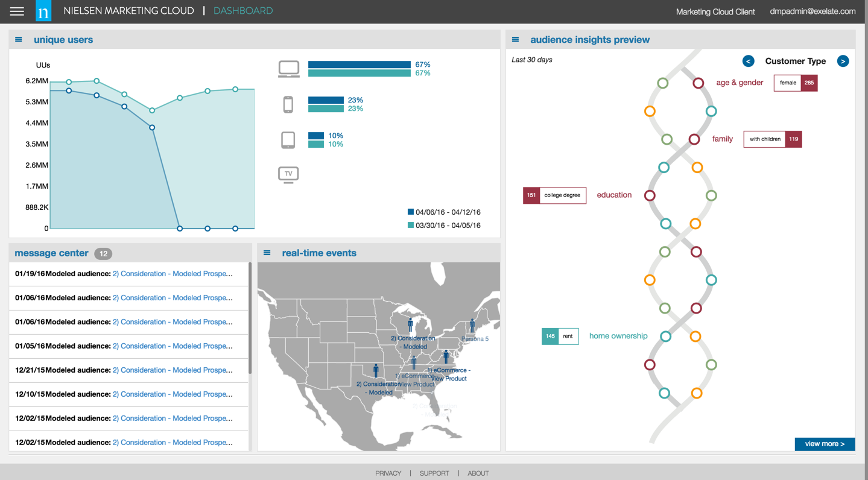This screenshot has width=868, height=480.
Task: Click person marker above eCommerce - View Product on east coast
Action: (x=446, y=356)
